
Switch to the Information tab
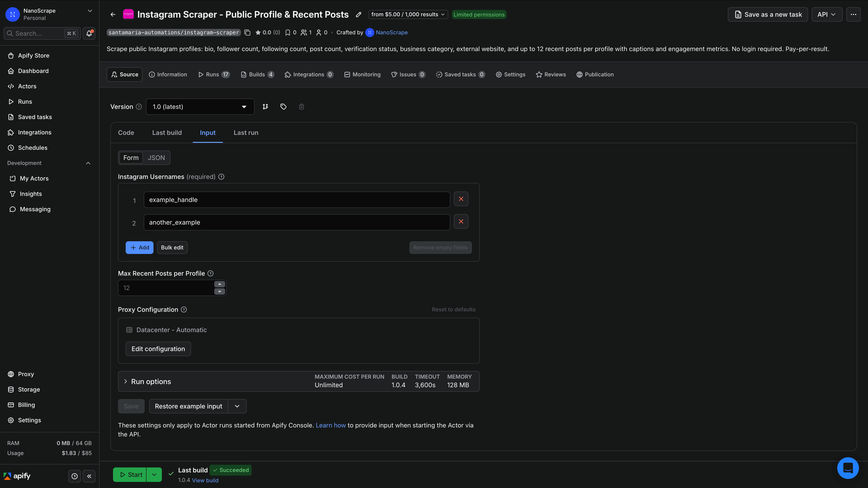tap(168, 74)
